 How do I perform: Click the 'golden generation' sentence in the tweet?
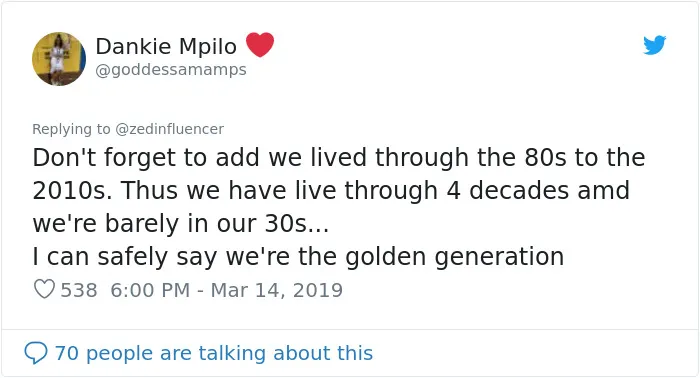(298, 257)
